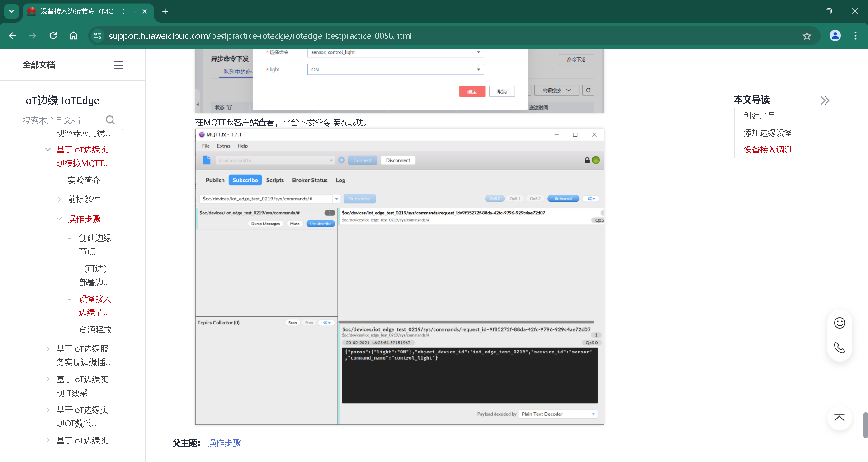Click the MQTT.fx Extras menu

[223, 146]
